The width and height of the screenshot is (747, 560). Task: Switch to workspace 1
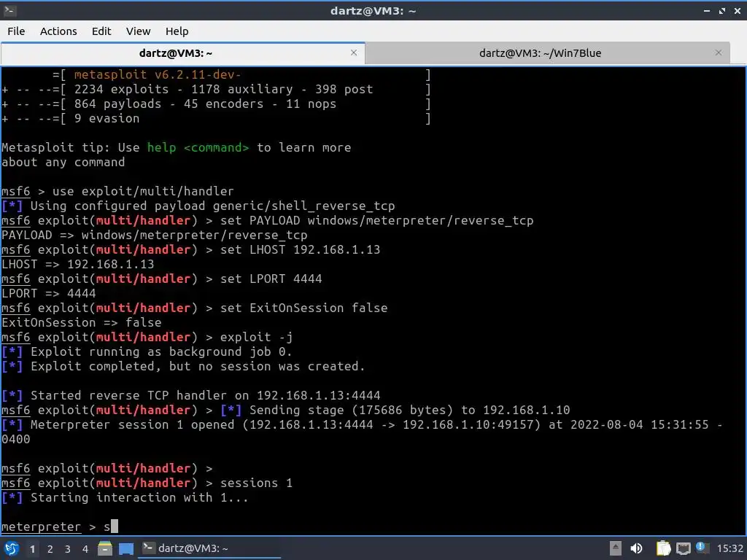point(32,549)
